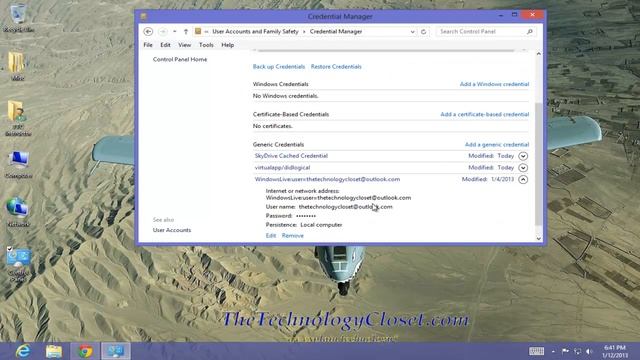
Task: Open the recent locations dropdown arrow
Action: click(175, 31)
